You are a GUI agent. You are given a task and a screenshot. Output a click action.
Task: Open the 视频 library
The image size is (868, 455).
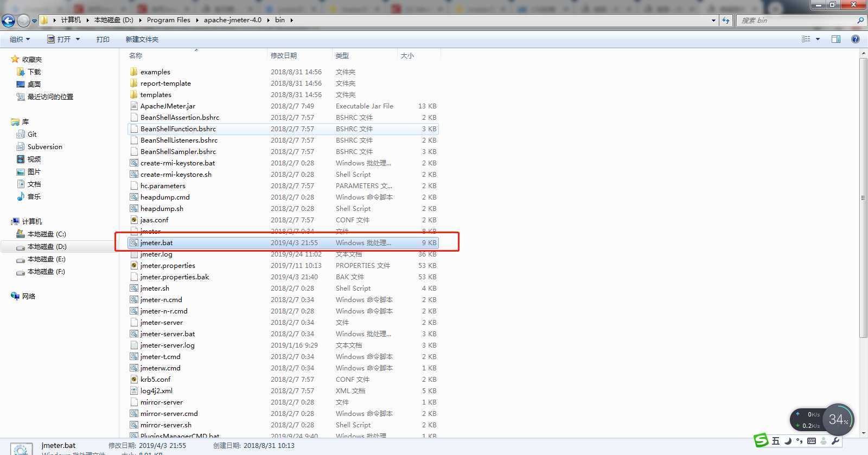pos(34,159)
